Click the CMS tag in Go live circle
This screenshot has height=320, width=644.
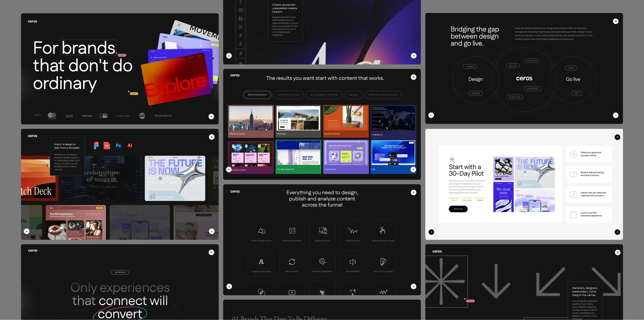click(x=571, y=68)
